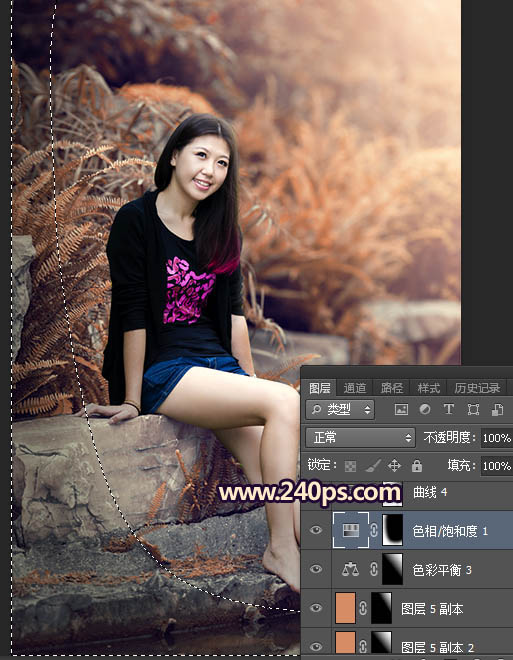Switch to the 样式 tab
Image resolution: width=513 pixels, height=660 pixels.
428,388
